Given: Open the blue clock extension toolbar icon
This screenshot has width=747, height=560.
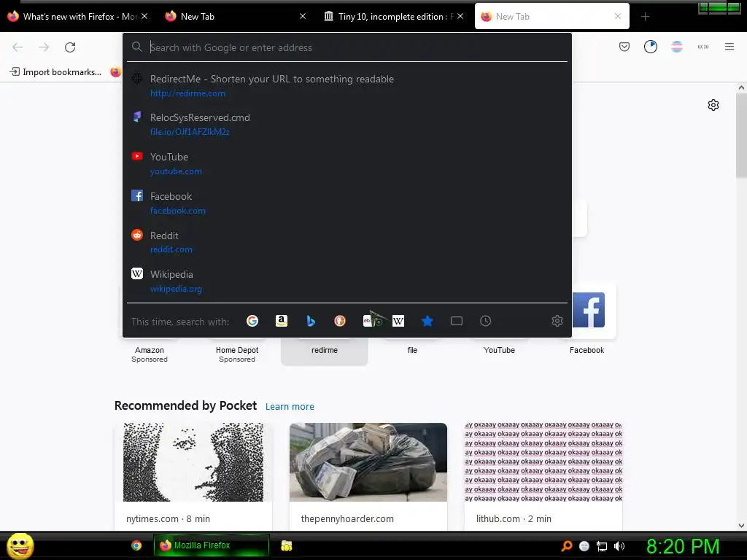Looking at the screenshot, I should [650, 47].
